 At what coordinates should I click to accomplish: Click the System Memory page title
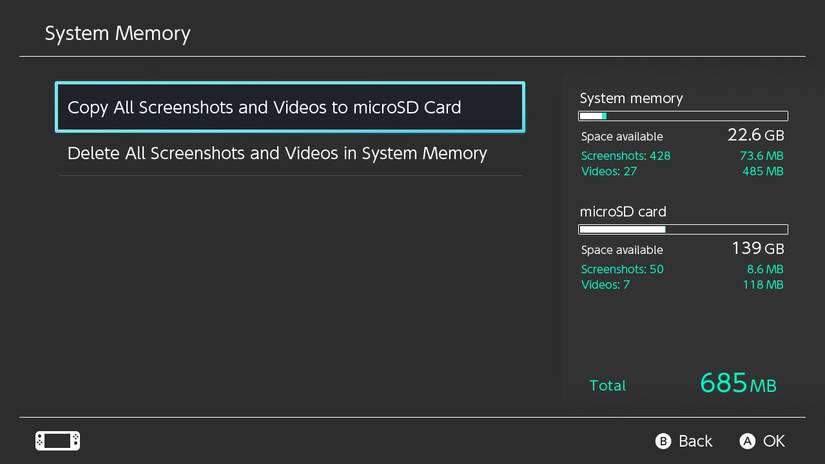[117, 33]
